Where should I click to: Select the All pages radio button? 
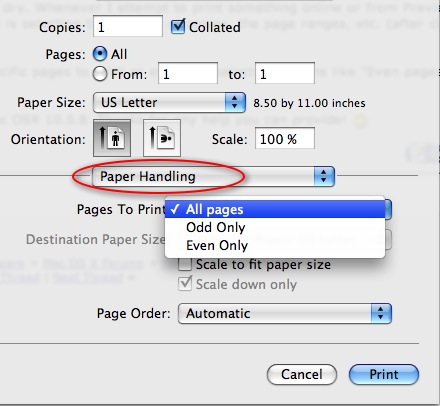[100, 54]
